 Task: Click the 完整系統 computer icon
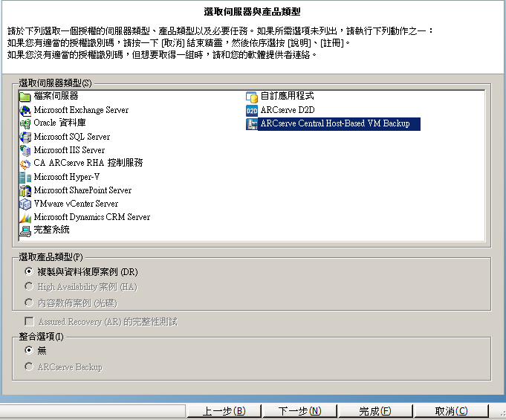pyautogui.click(x=25, y=230)
